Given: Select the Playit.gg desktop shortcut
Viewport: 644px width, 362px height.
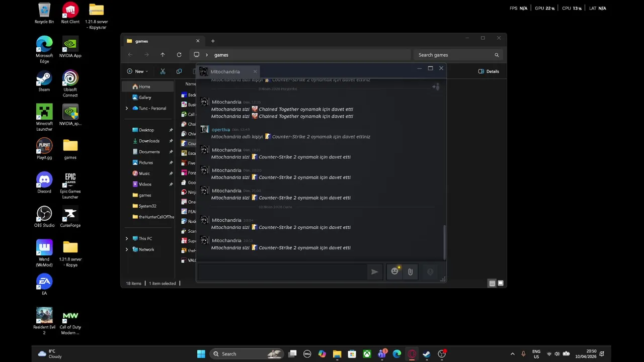Looking at the screenshot, I should tap(44, 149).
